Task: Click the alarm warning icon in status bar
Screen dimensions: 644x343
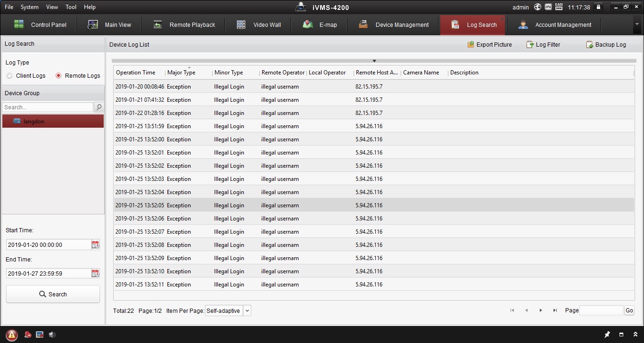Action: [x=12, y=335]
